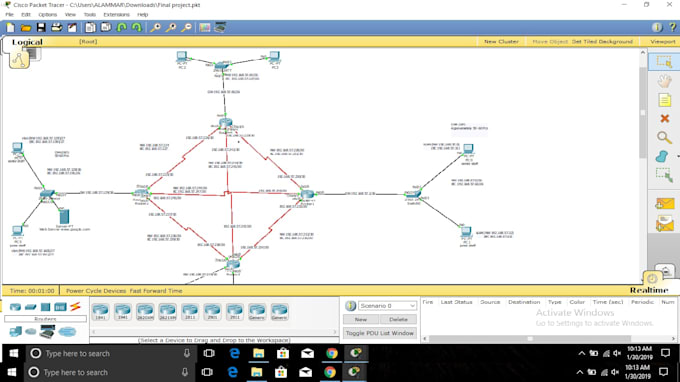This screenshot has width=680, height=382.
Task: Click Set Tiled Background
Action: coord(602,42)
